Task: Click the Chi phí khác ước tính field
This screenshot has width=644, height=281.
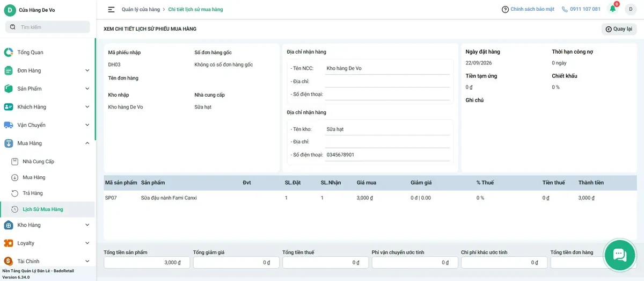Action: 504,263
